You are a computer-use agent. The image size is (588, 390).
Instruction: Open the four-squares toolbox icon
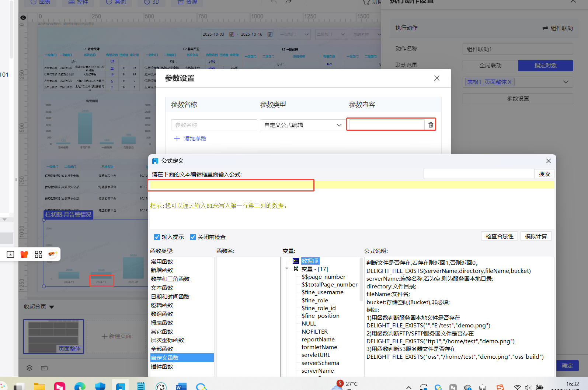coord(38,254)
